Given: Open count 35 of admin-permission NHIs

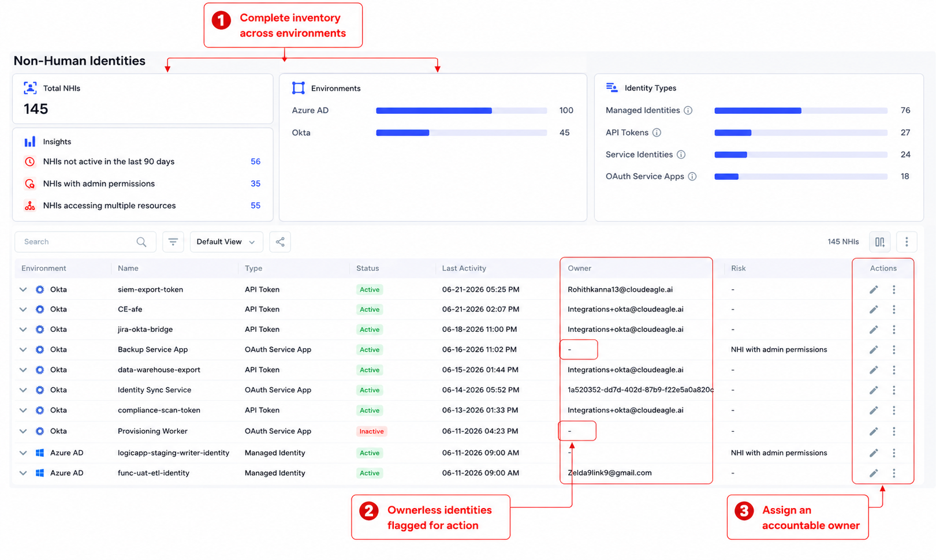Looking at the screenshot, I should [x=255, y=184].
